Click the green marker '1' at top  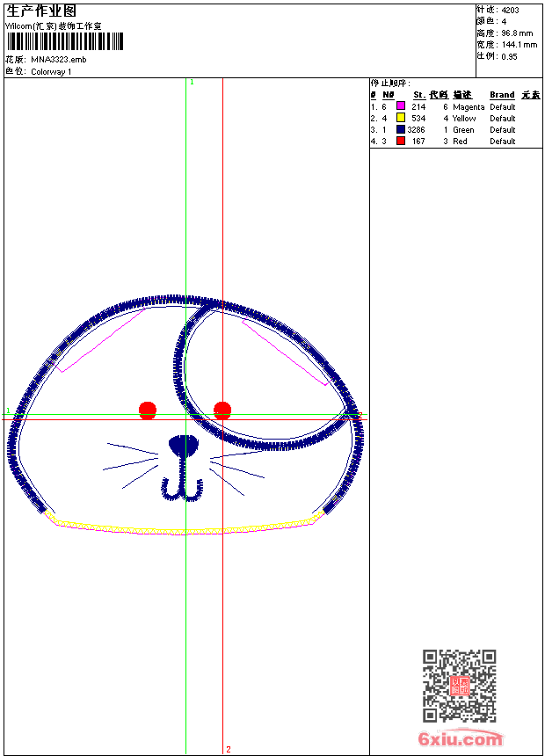point(192,83)
